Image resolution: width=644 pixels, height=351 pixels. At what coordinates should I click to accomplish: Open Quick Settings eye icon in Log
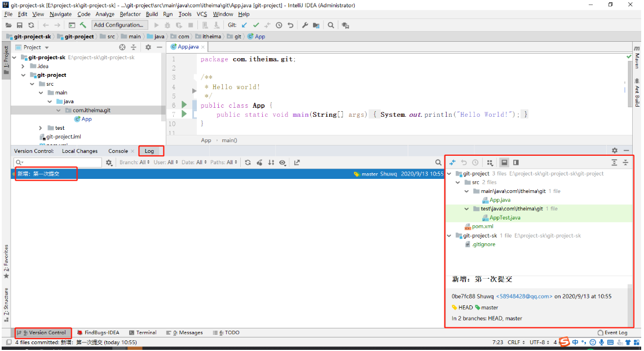coord(283,163)
